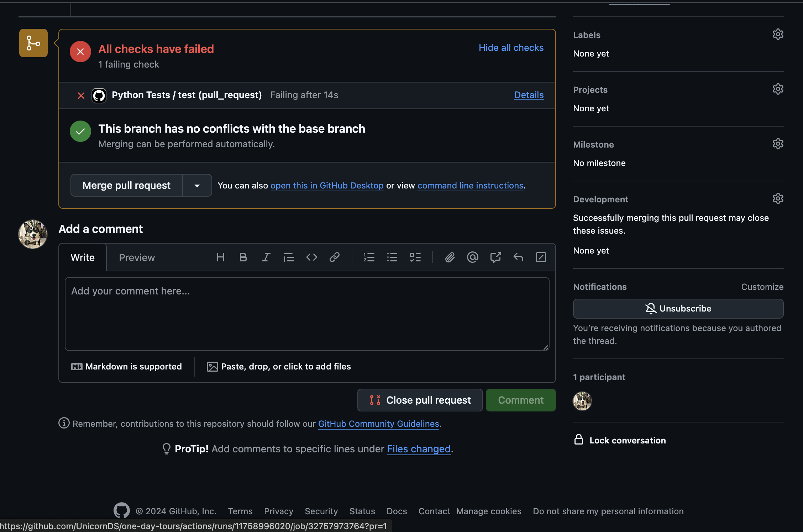
Task: Switch to the Write tab
Action: 83,257
